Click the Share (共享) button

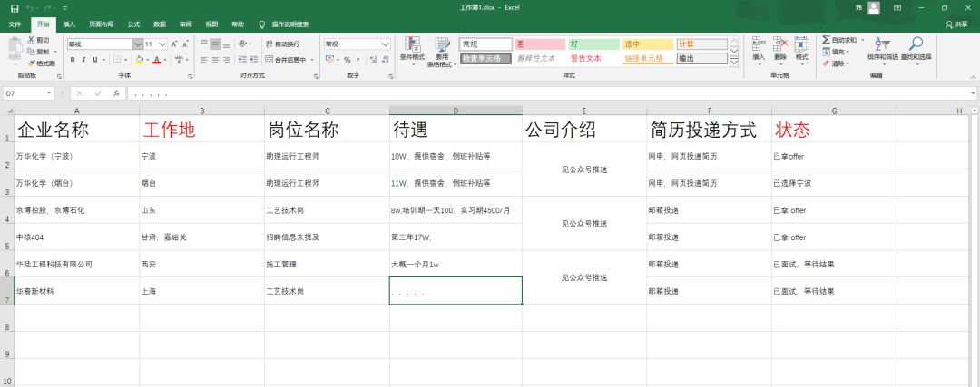[x=957, y=24]
